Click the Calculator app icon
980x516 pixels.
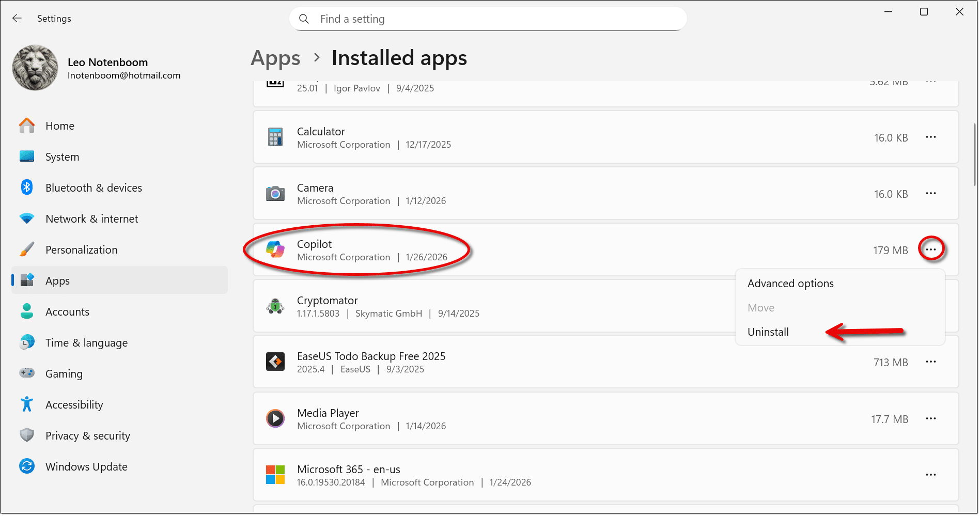click(275, 137)
